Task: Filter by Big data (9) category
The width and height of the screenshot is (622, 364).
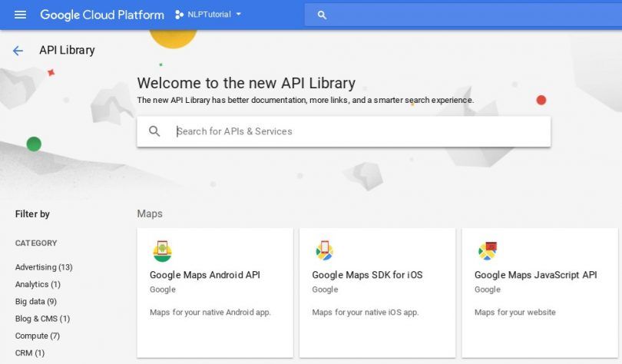Action: click(35, 301)
